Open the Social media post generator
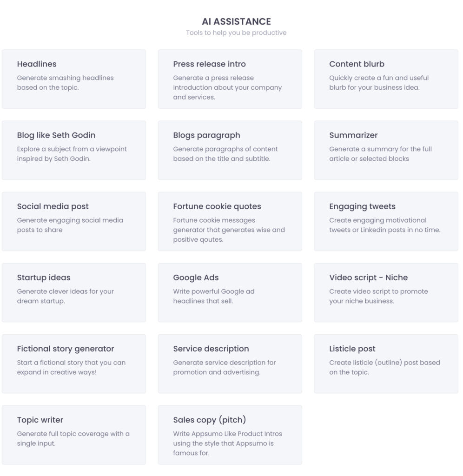The width and height of the screenshot is (463, 476). pyautogui.click(x=73, y=221)
